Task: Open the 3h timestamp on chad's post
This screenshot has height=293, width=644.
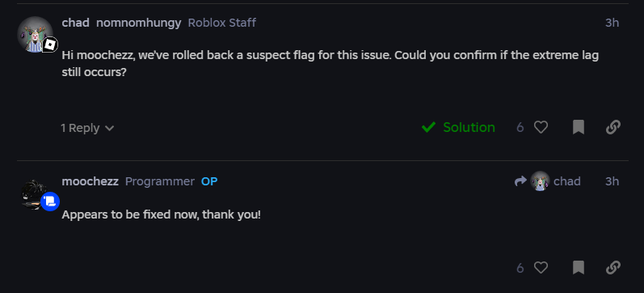Action: tap(612, 23)
